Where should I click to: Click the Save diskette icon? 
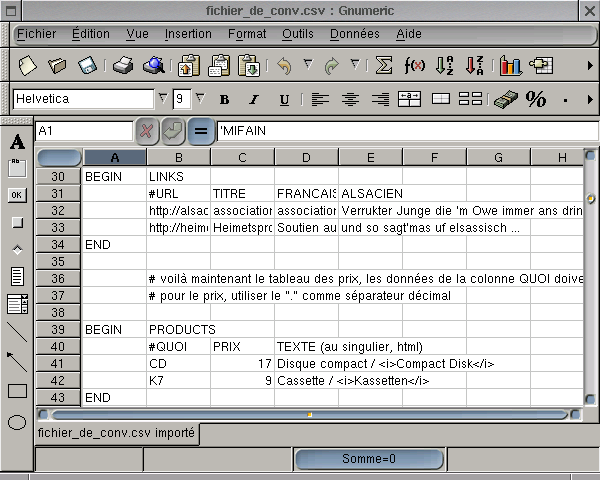click(87, 66)
